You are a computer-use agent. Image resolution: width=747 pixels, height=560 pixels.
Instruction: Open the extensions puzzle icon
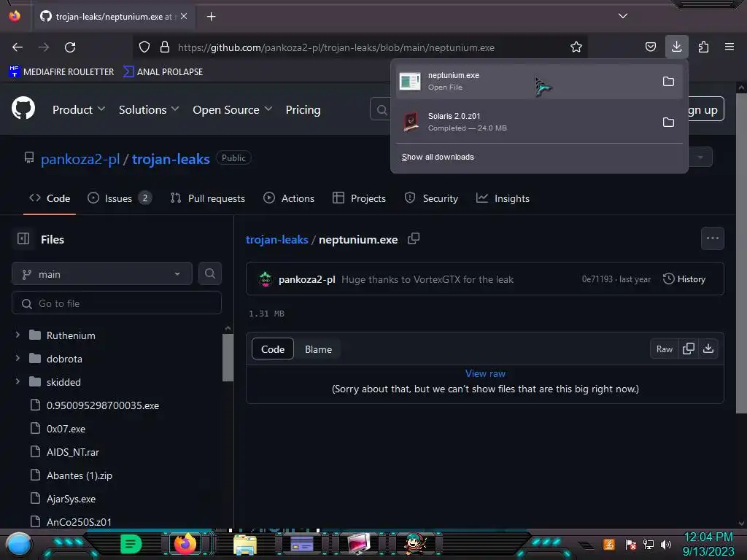703,47
